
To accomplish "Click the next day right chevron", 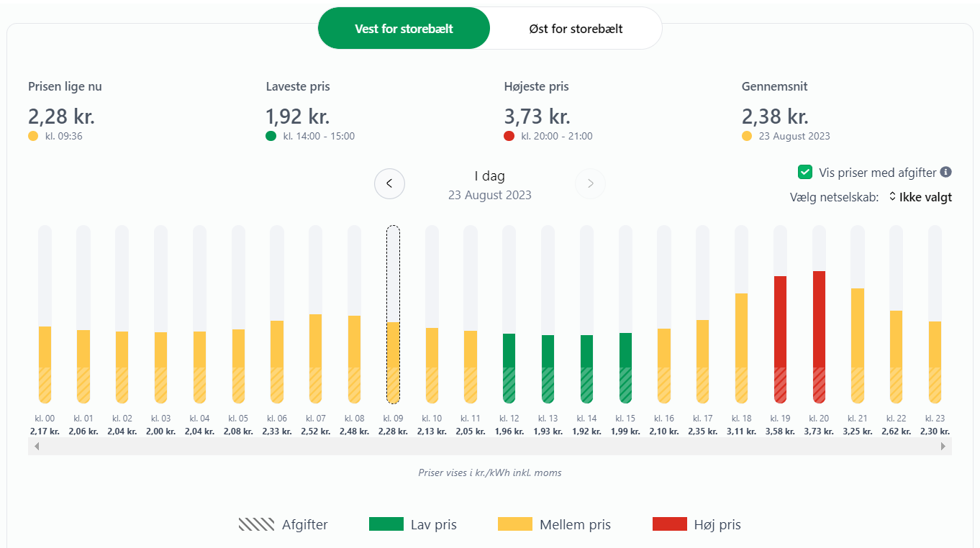I will pyautogui.click(x=590, y=183).
